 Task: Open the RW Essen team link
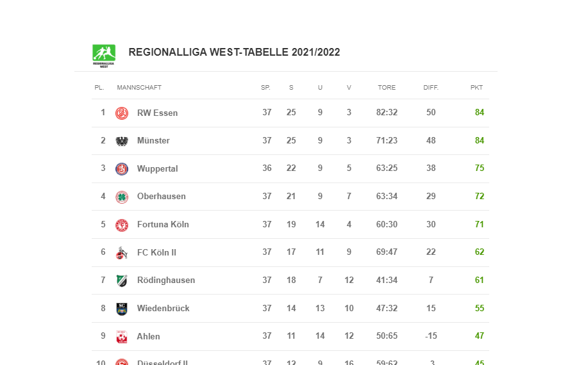point(157,113)
